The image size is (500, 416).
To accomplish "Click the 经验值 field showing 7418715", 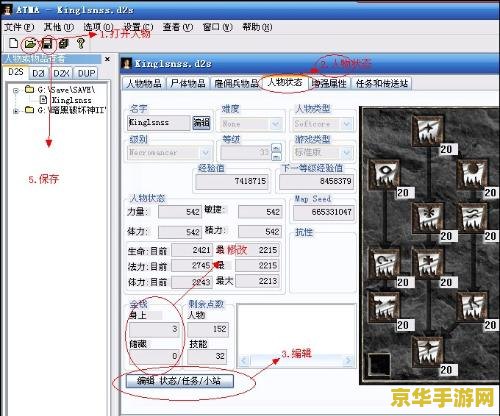I will (232, 182).
